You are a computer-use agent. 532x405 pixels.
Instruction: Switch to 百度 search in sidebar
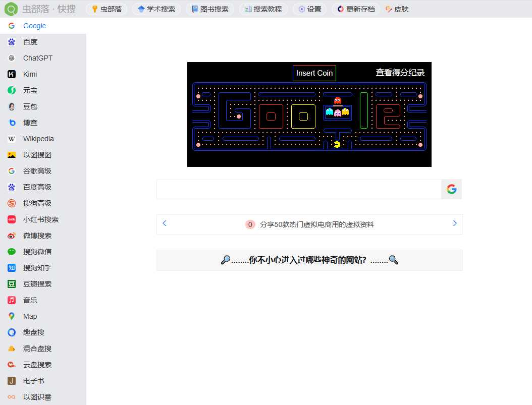pyautogui.click(x=30, y=42)
